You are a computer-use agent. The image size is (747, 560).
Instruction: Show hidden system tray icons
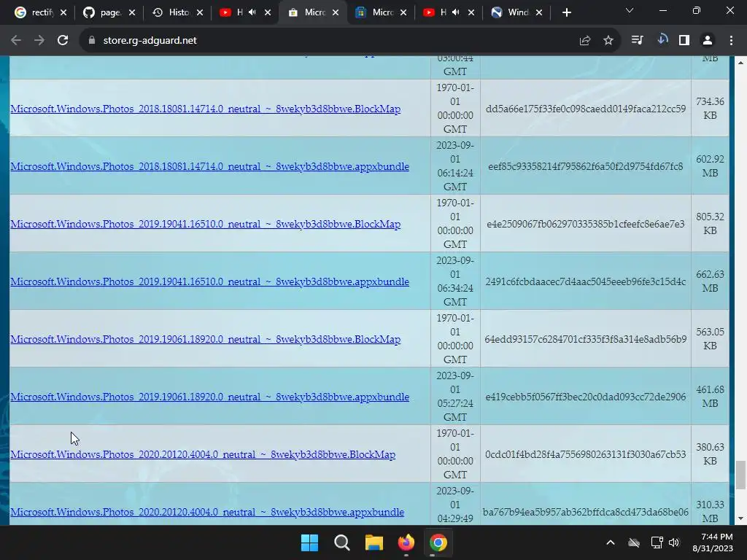(611, 542)
